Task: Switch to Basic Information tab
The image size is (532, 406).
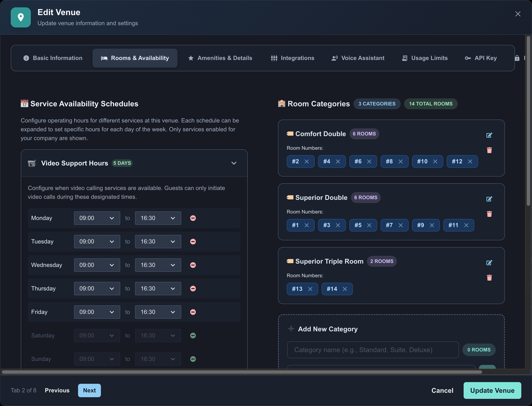Action: (x=53, y=58)
